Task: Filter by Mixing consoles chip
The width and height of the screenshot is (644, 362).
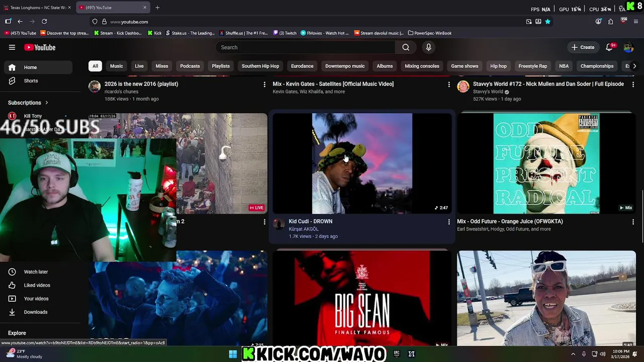Action: click(422, 66)
